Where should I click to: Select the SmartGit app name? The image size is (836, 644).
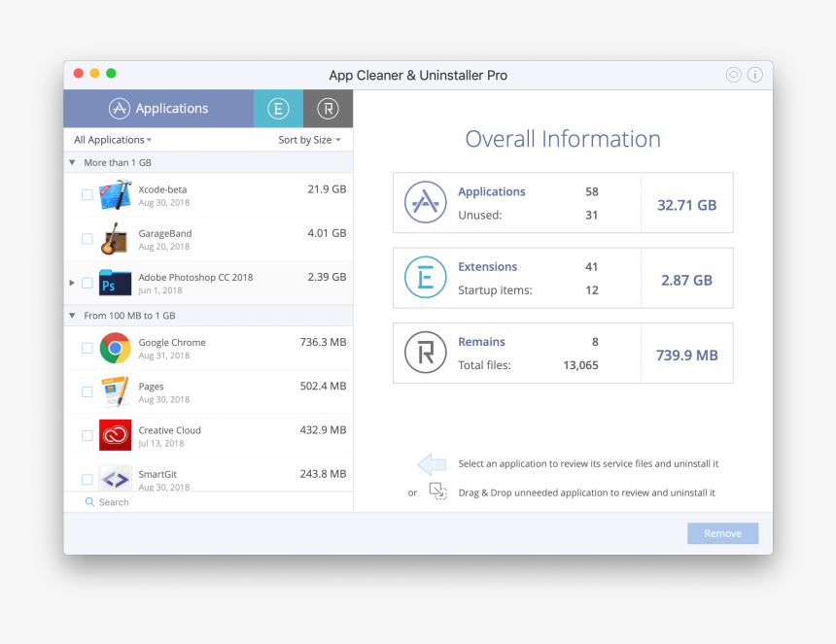[x=157, y=474]
